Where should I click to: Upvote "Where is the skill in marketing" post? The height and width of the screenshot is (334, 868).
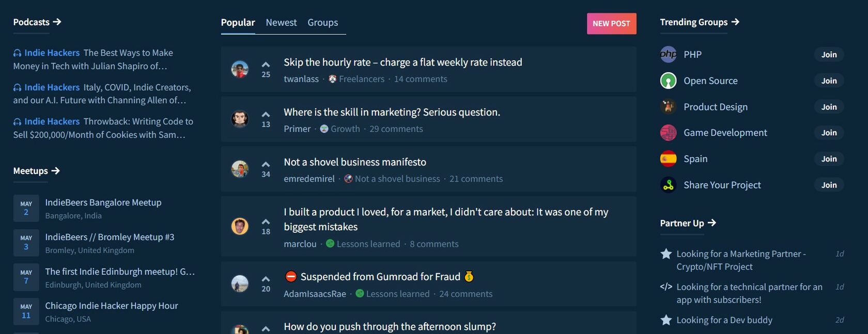266,115
